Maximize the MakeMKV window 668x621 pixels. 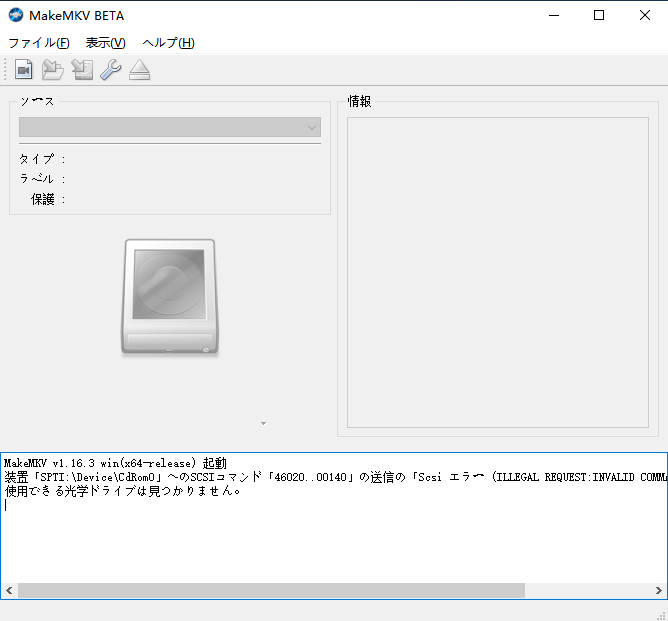(599, 15)
